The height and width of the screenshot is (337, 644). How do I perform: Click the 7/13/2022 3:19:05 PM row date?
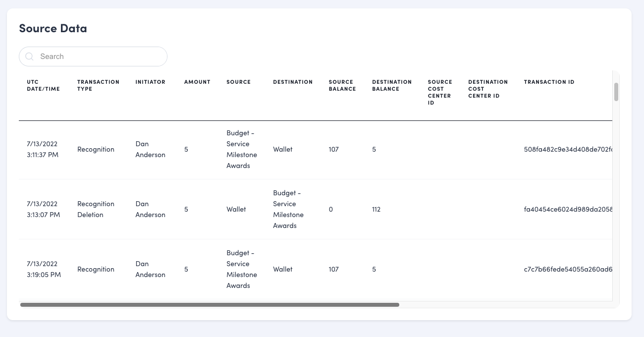coord(44,269)
